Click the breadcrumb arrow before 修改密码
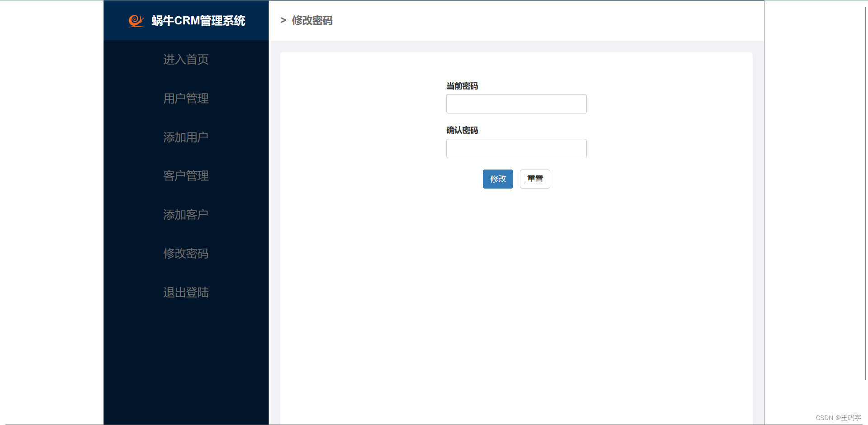Viewport: 868px width, 425px height. coord(283,20)
